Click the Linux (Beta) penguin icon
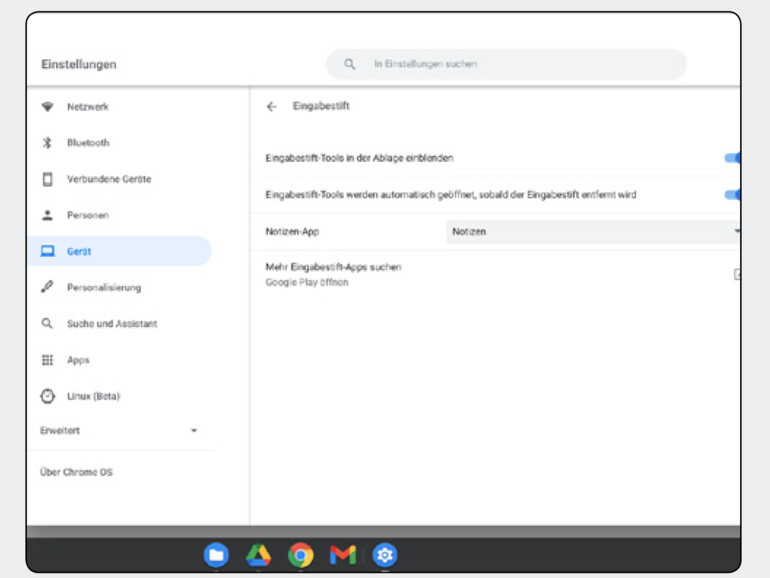This screenshot has width=770, height=578. (48, 396)
